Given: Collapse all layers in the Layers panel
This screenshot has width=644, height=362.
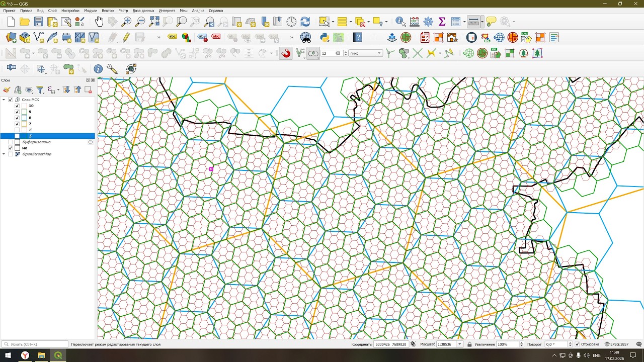Looking at the screenshot, I should tap(77, 90).
